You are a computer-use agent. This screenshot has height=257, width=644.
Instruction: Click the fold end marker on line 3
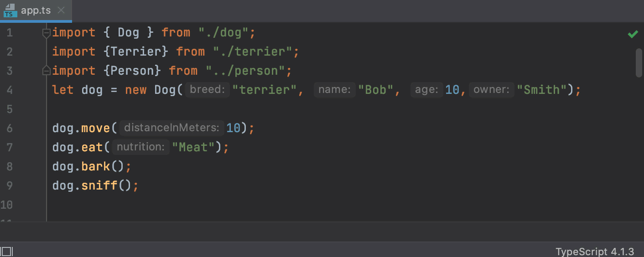[46, 71]
